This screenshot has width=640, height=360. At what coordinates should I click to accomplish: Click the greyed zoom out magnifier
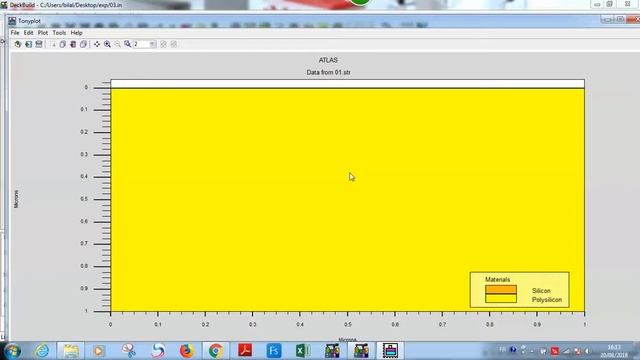pyautogui.click(x=118, y=44)
